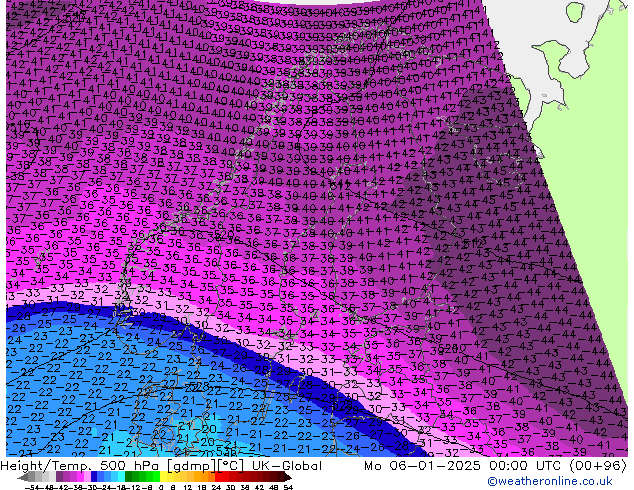The height and width of the screenshot is (490, 634).
Task: Open the weatheronline.co.uk copyright link
Action: pyautogui.click(x=550, y=481)
